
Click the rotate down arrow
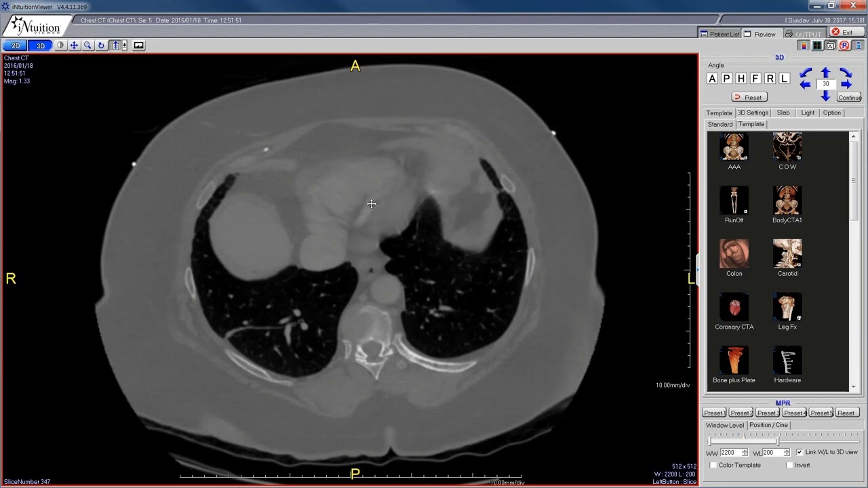coord(825,96)
